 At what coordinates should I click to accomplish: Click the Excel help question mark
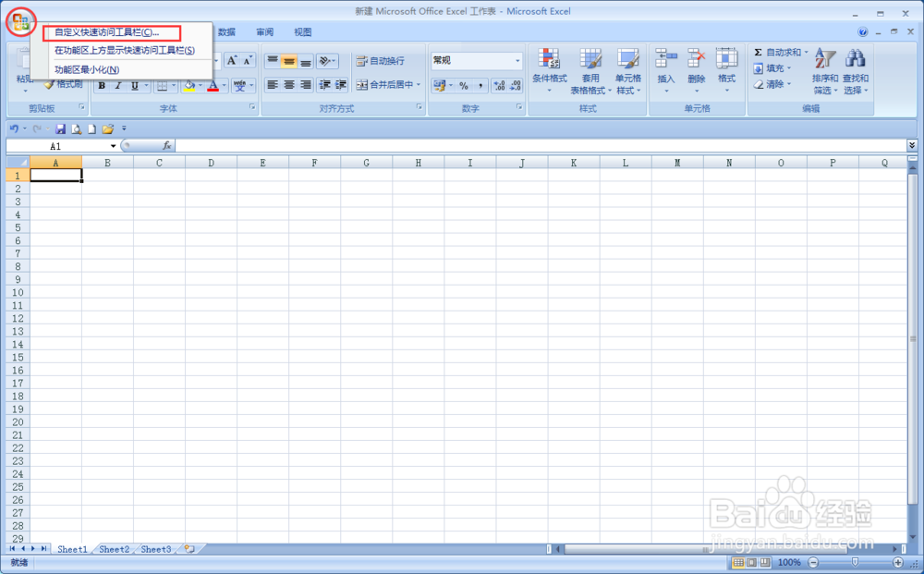click(863, 31)
